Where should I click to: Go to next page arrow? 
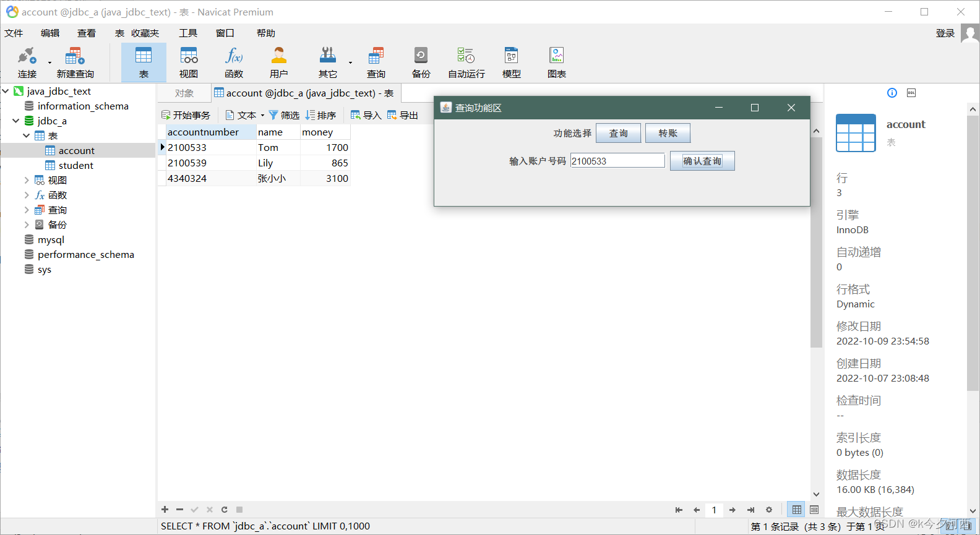(733, 510)
